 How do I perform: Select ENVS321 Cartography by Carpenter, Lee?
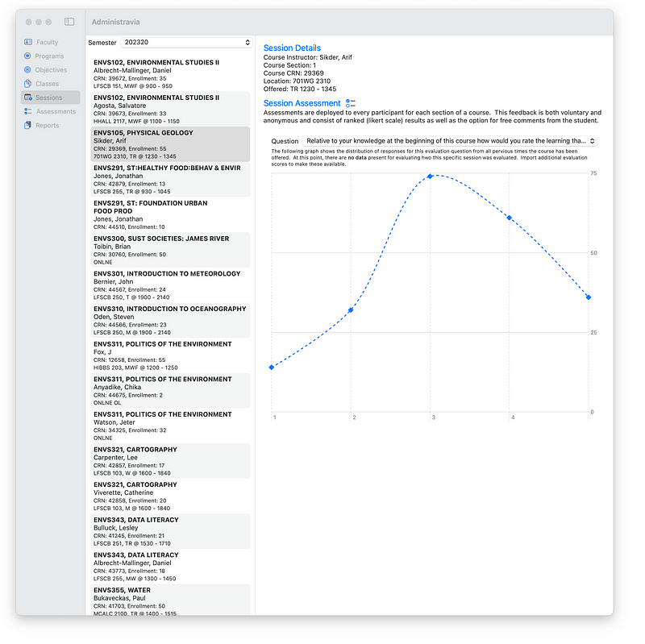170,461
